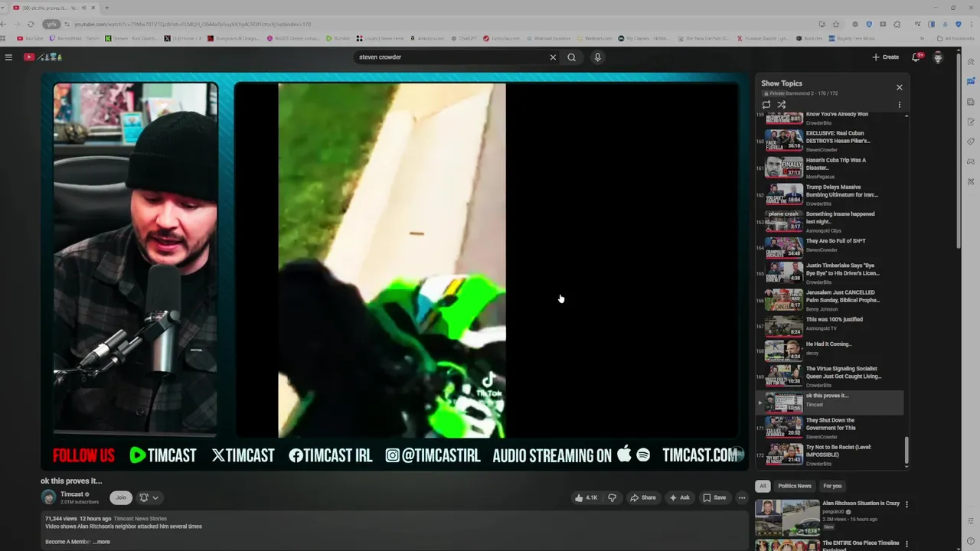Dislike the video with thumbs down

[x=612, y=497]
